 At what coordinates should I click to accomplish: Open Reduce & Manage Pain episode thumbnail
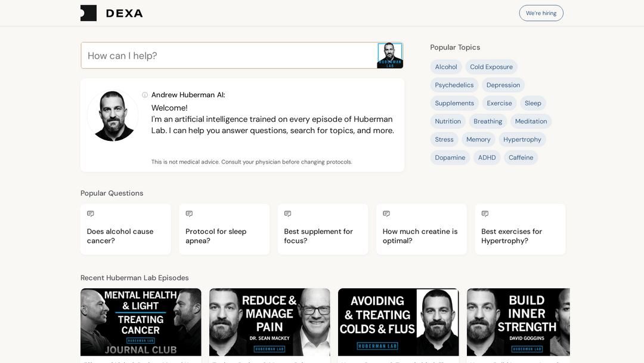point(270,322)
